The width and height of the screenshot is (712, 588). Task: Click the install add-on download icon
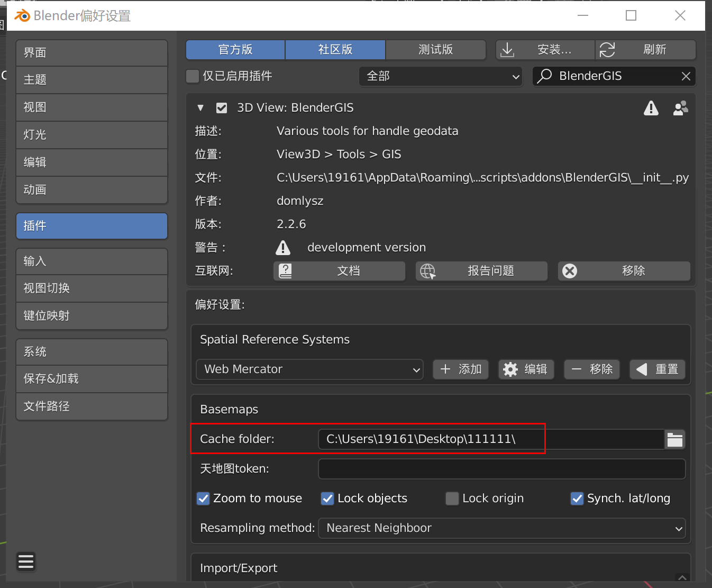coord(507,50)
